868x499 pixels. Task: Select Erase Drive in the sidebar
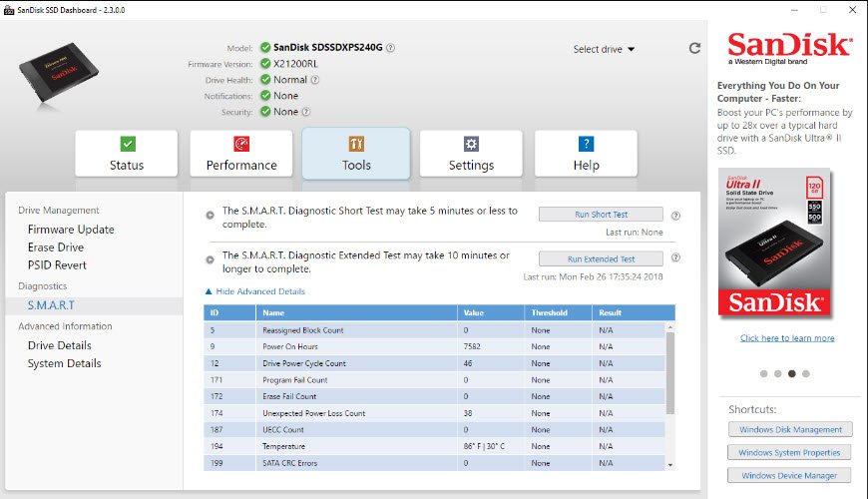56,248
